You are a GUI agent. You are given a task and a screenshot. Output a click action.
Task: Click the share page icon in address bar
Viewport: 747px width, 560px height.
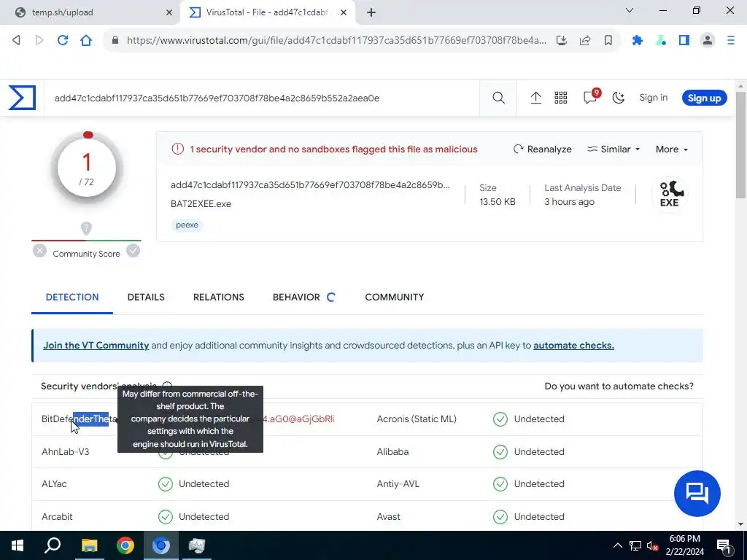coord(585,41)
